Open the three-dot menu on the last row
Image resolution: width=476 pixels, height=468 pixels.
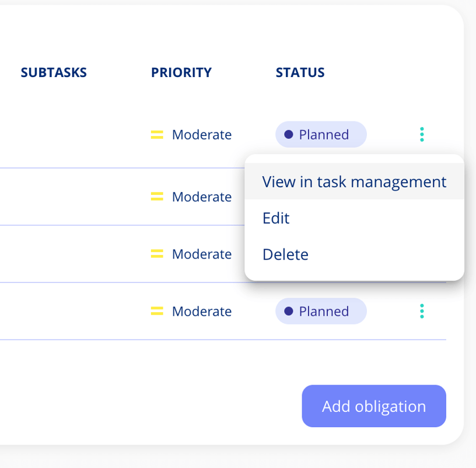[x=422, y=311]
